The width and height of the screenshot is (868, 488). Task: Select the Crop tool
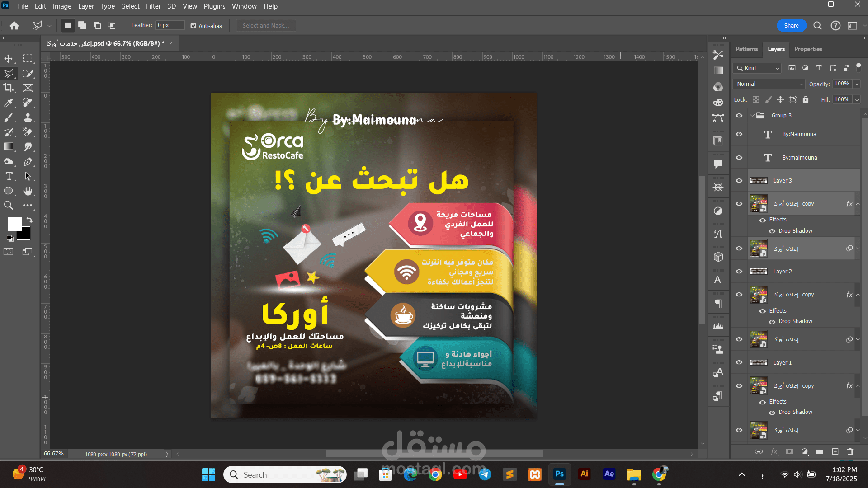[9, 88]
